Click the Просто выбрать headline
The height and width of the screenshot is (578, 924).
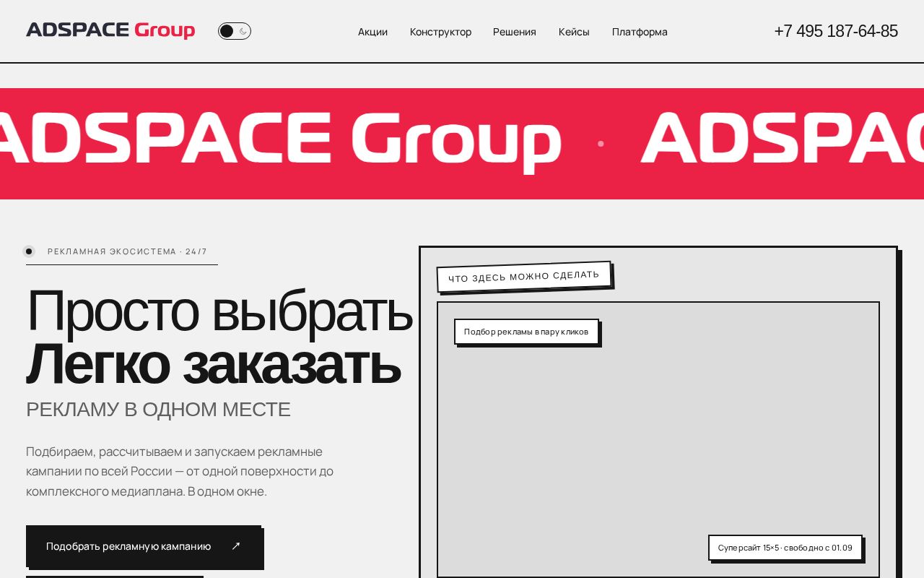pos(219,311)
